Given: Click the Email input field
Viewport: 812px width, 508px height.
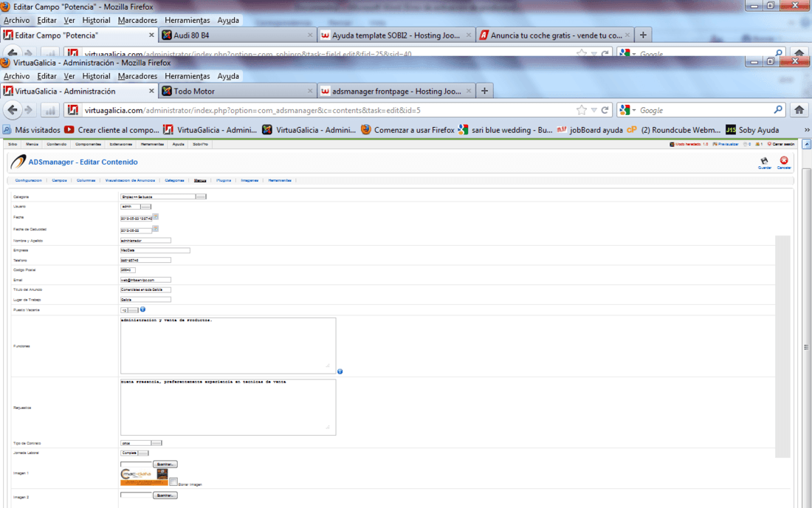Looking at the screenshot, I should pos(145,280).
